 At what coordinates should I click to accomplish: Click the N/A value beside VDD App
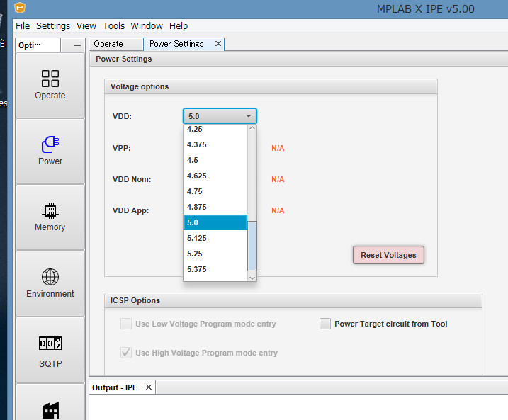pyautogui.click(x=278, y=210)
